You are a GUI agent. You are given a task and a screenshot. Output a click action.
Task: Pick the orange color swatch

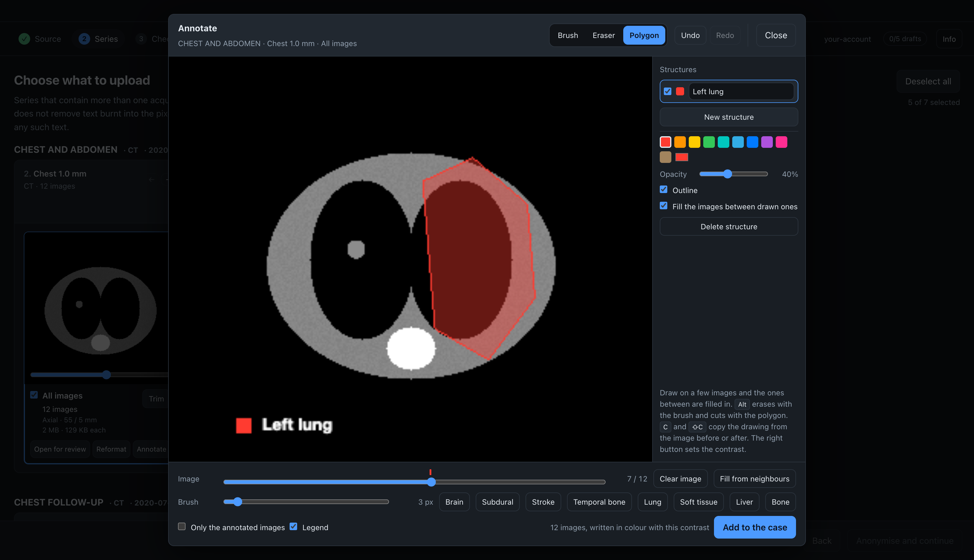click(x=680, y=142)
